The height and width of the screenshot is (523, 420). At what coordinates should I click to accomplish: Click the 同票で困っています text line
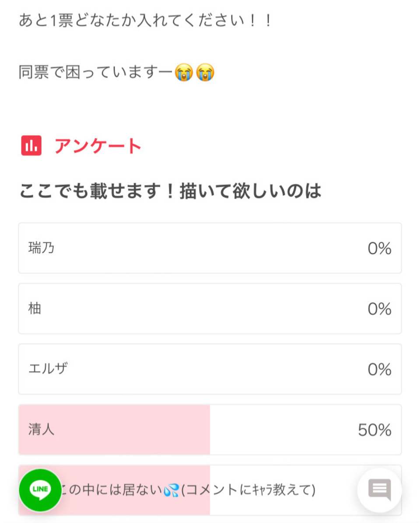[x=95, y=73]
